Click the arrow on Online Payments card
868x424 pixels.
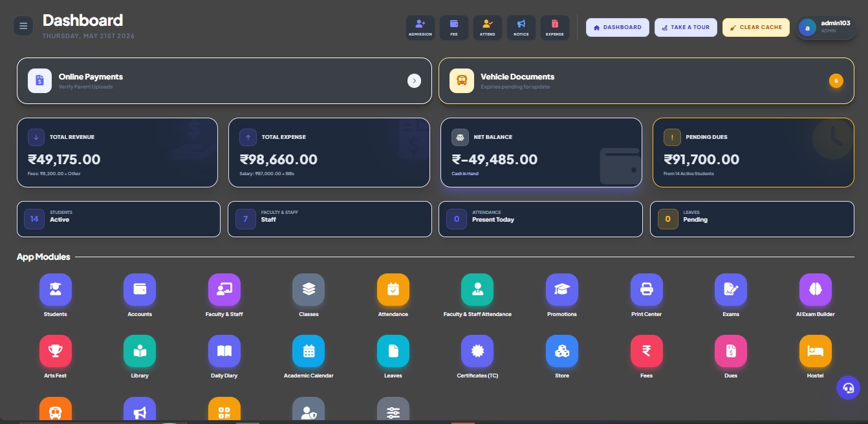click(x=414, y=81)
